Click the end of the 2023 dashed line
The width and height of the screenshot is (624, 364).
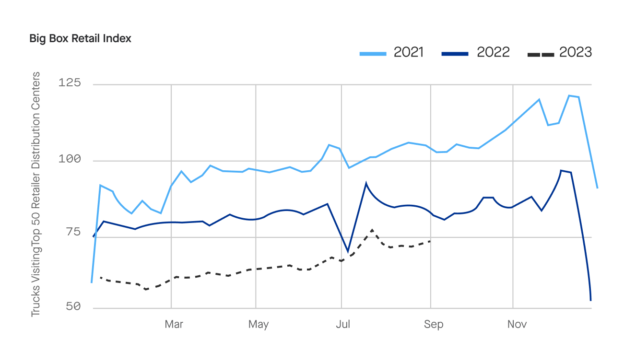coord(430,241)
